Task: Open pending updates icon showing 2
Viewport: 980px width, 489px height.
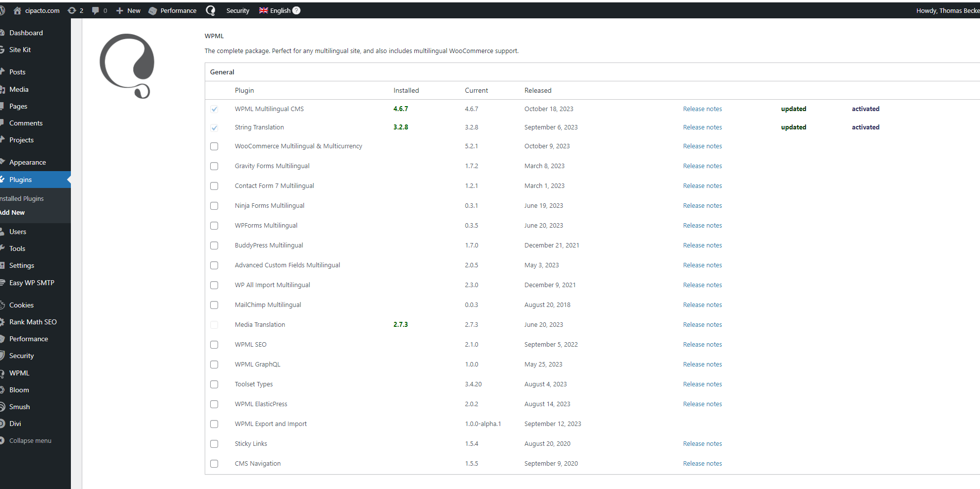Action: tap(72, 10)
